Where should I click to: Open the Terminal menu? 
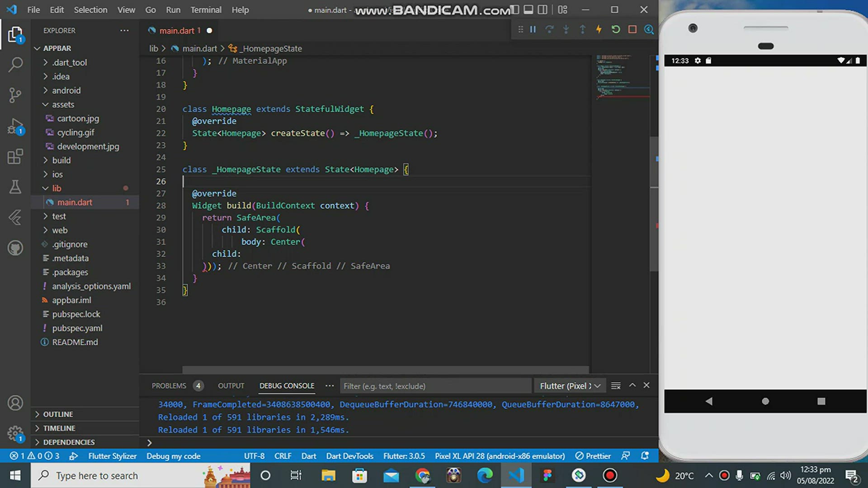206,9
